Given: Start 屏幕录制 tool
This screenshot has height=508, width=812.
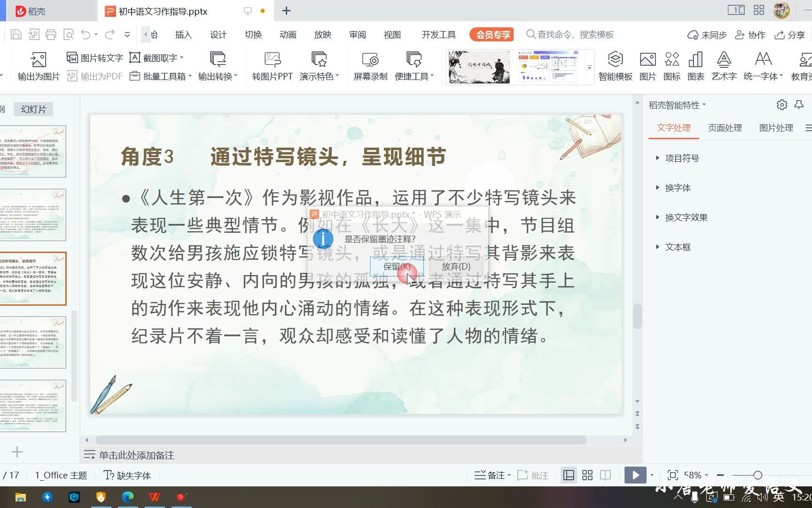Looking at the screenshot, I should point(370,67).
